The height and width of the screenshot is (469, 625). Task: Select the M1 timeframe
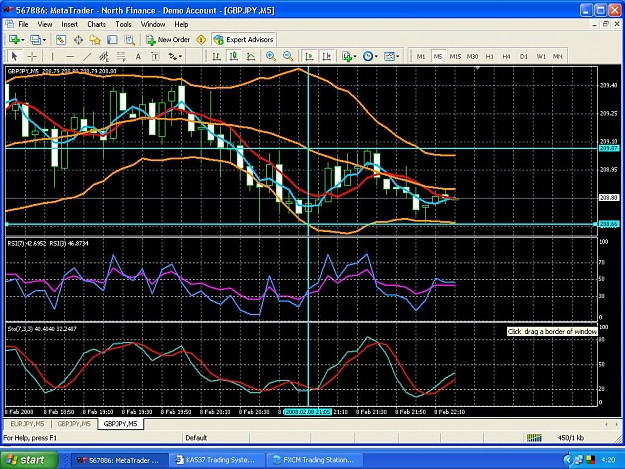tap(421, 57)
